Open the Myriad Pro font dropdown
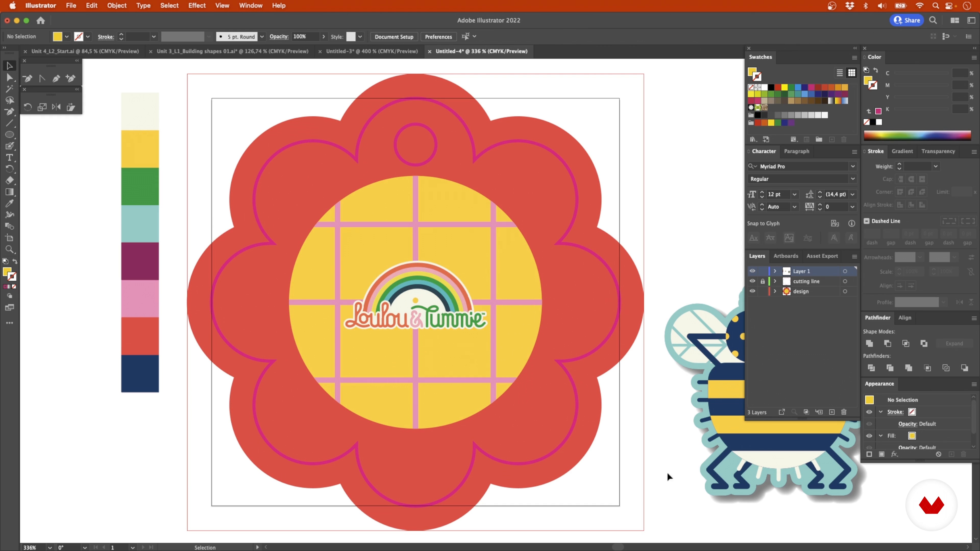980x551 pixels. 853,166
